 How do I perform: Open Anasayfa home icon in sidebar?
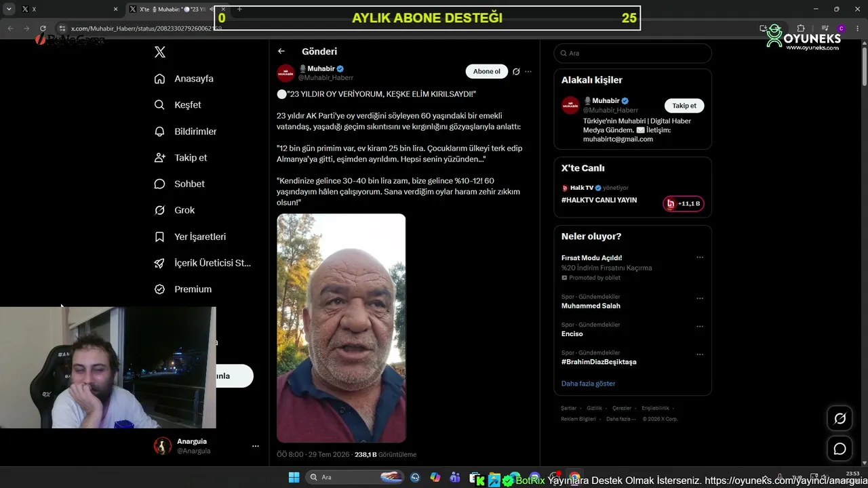tap(159, 79)
